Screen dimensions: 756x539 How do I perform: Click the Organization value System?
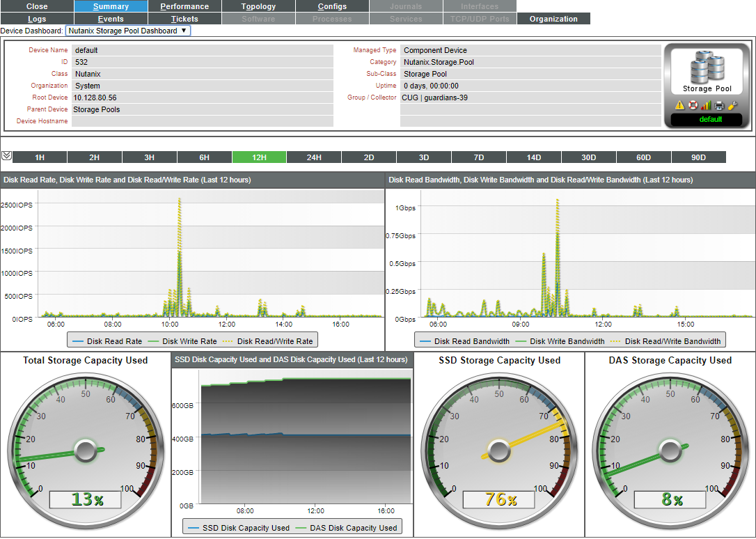click(88, 86)
